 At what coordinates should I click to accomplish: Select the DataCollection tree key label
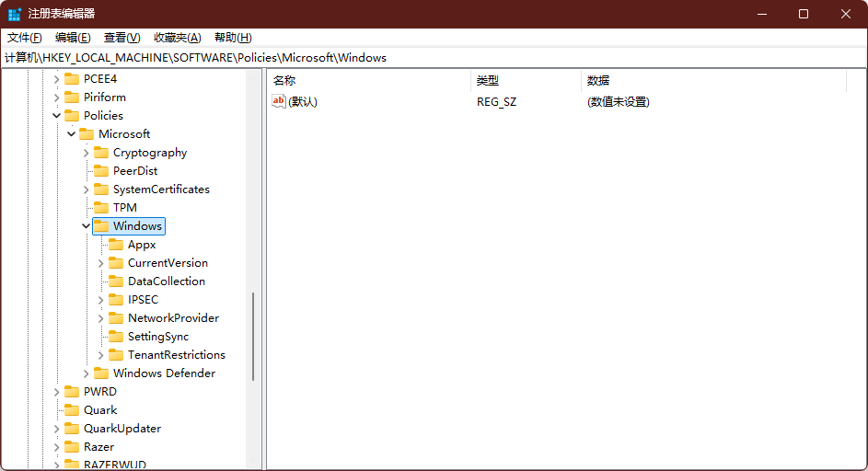(167, 281)
